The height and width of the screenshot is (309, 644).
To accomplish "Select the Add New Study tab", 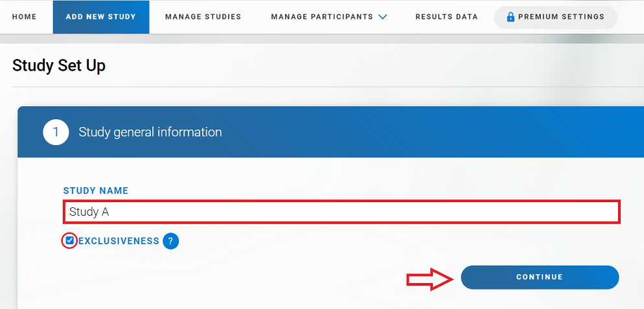I will tap(101, 17).
